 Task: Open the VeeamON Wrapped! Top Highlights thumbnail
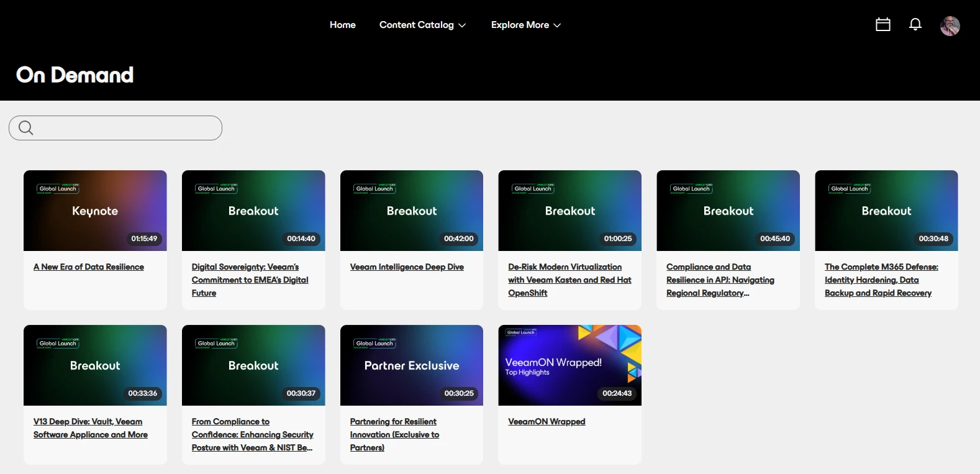click(x=570, y=365)
